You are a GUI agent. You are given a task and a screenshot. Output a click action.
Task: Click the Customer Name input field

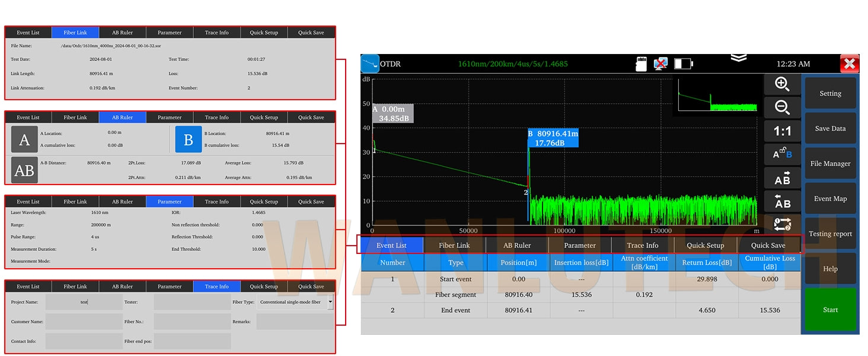point(84,322)
